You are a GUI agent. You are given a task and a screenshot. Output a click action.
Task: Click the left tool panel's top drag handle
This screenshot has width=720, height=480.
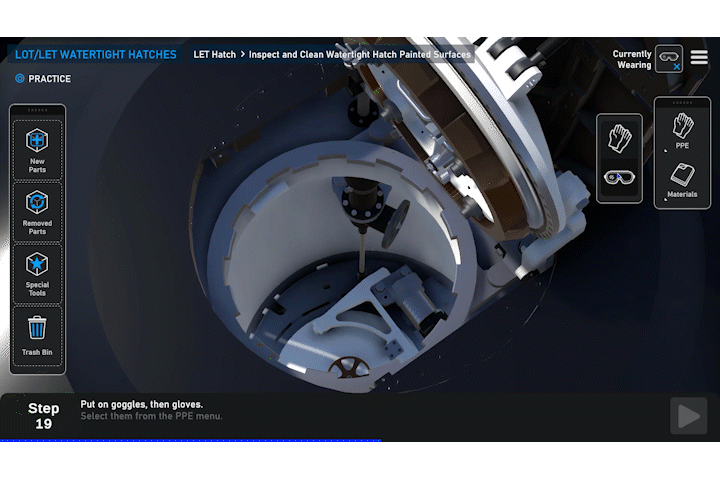coord(37,109)
